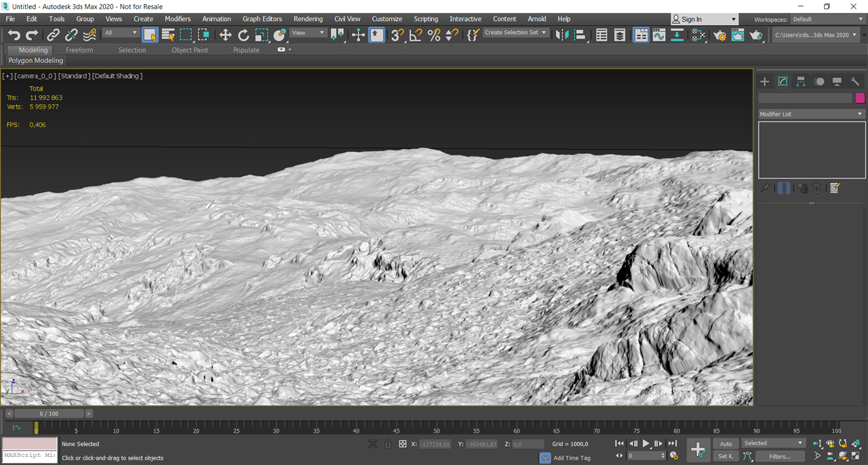The height and width of the screenshot is (465, 868).
Task: Activate the Select and Rotate tool
Action: tap(243, 35)
